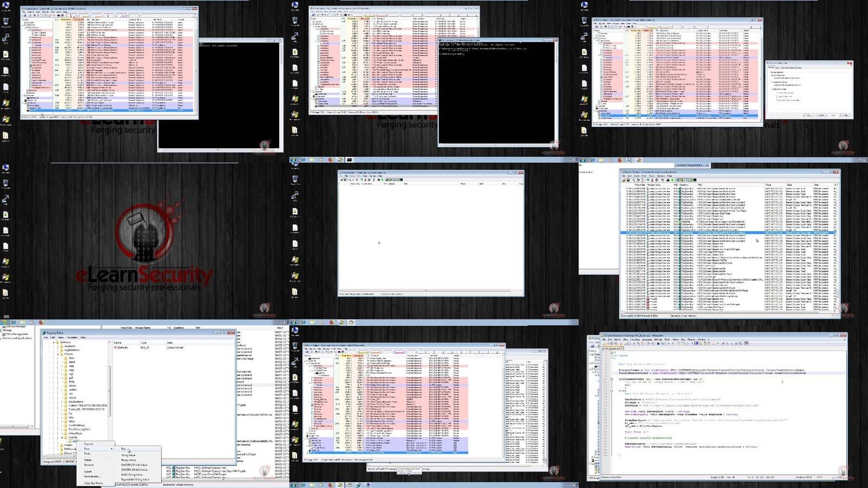Toggle Show Registry Activity in Process Monitor
Viewport: 868px width, 488px height.
[678, 180]
